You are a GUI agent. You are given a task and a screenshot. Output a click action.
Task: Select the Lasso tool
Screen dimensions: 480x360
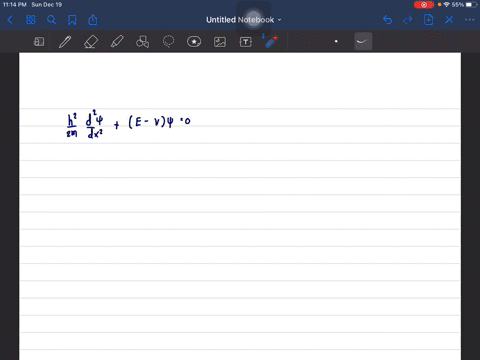coord(168,42)
